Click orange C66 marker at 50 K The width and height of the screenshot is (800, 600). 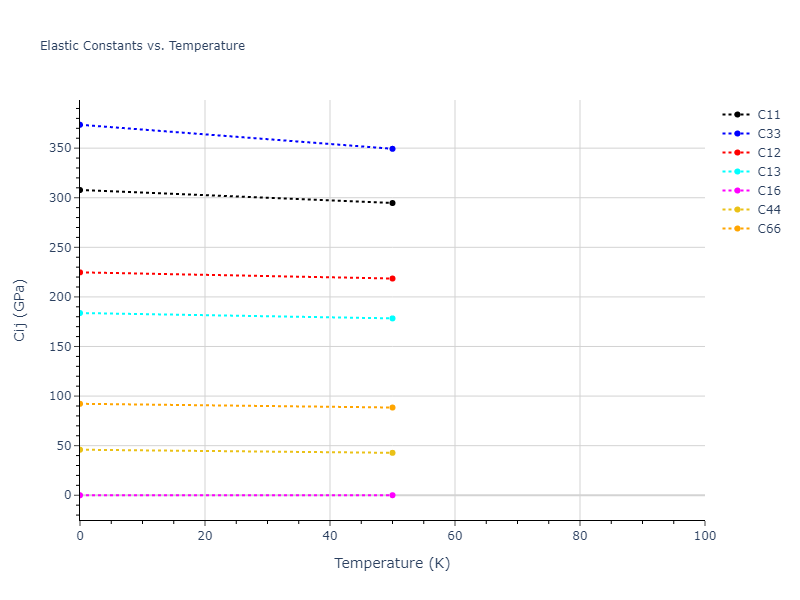[392, 407]
